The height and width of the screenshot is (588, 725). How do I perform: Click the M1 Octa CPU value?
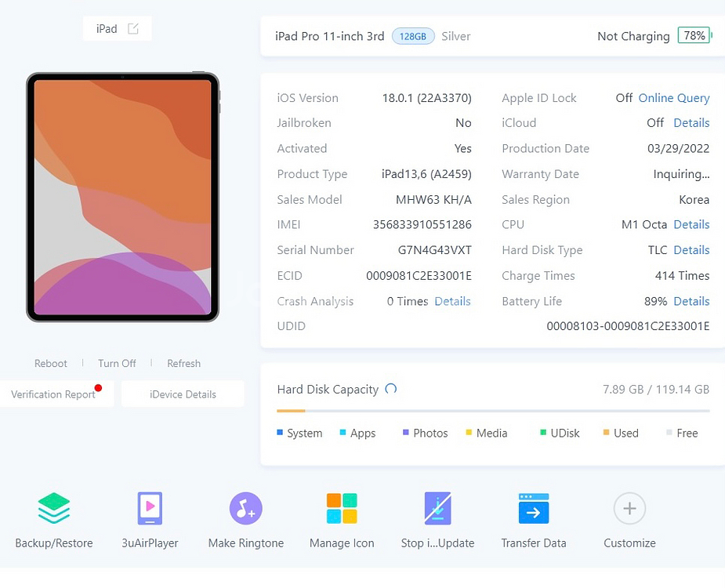coord(644,224)
